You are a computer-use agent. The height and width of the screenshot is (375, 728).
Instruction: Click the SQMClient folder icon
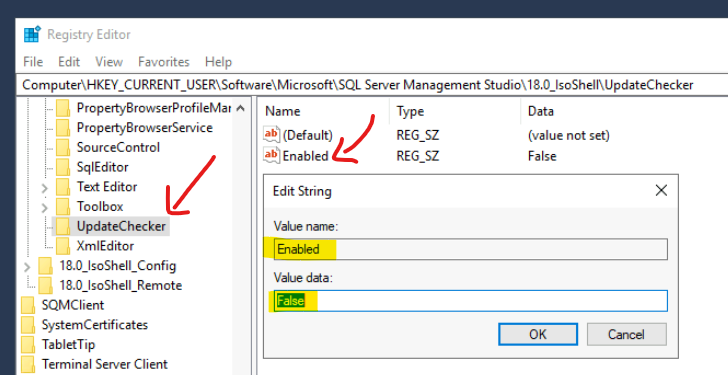click(28, 305)
